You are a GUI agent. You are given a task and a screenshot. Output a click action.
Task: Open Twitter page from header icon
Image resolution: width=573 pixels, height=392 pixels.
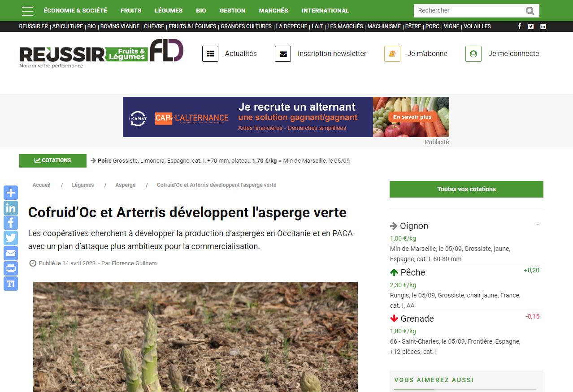click(x=531, y=26)
